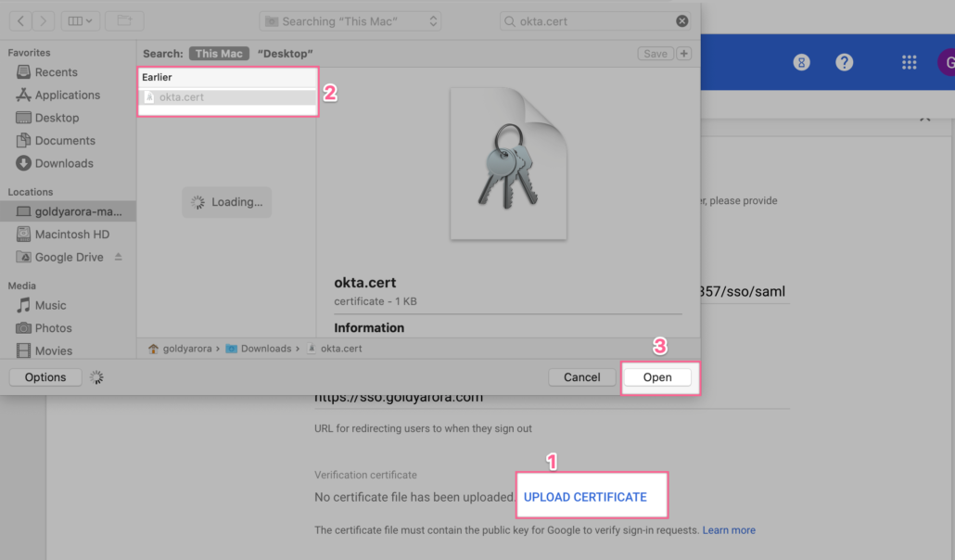Click the sign-out URL field in Google Admin

click(x=552, y=398)
